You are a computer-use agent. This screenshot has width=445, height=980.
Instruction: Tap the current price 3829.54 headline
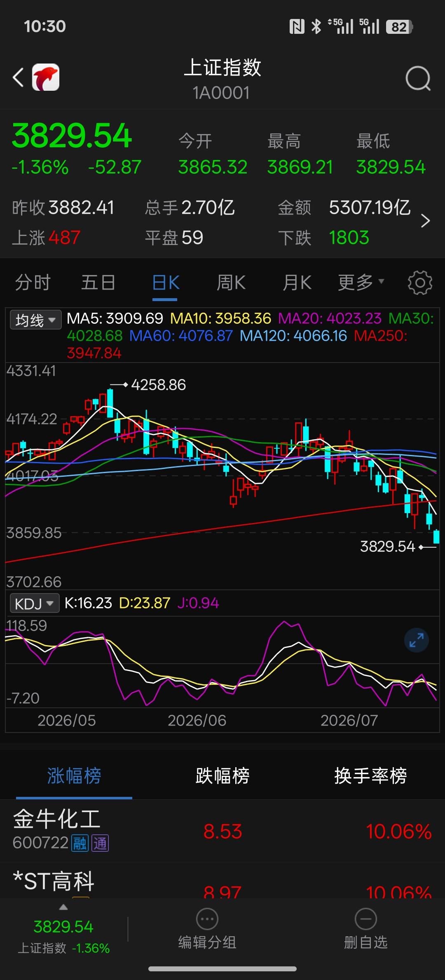pyautogui.click(x=72, y=136)
